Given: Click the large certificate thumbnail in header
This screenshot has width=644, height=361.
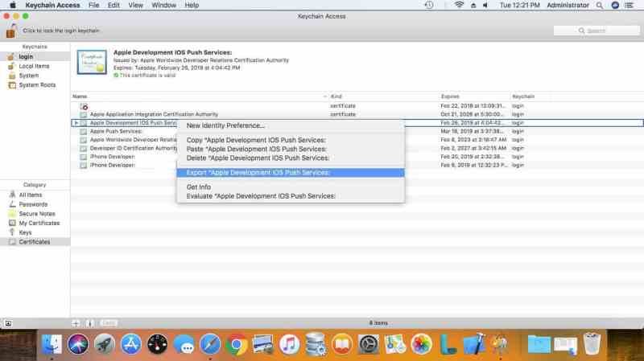Looking at the screenshot, I should pyautogui.click(x=92, y=62).
